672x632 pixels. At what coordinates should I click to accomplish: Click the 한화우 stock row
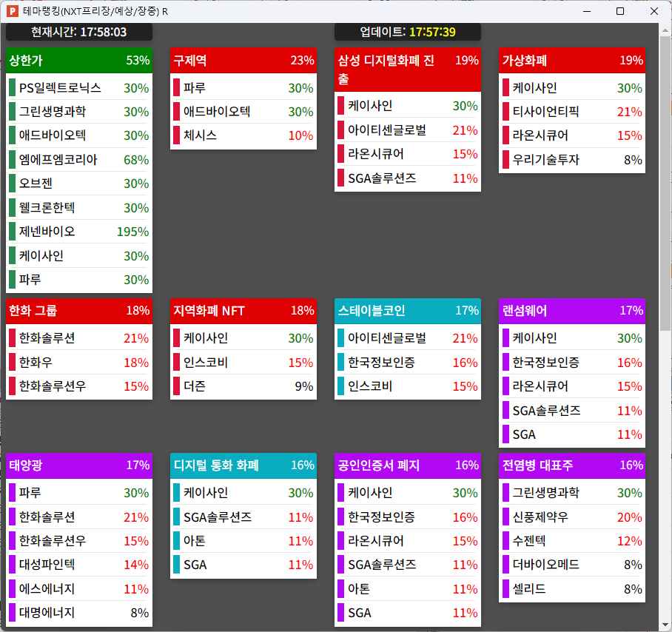79,363
